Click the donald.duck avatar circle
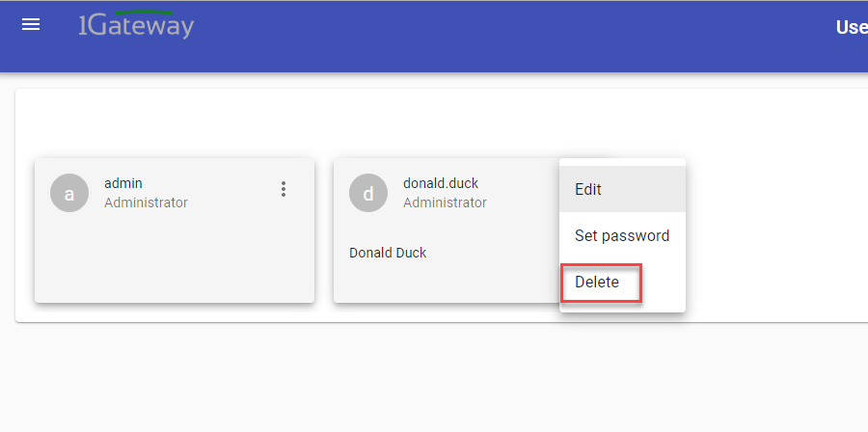This screenshot has height=432, width=868. (367, 193)
